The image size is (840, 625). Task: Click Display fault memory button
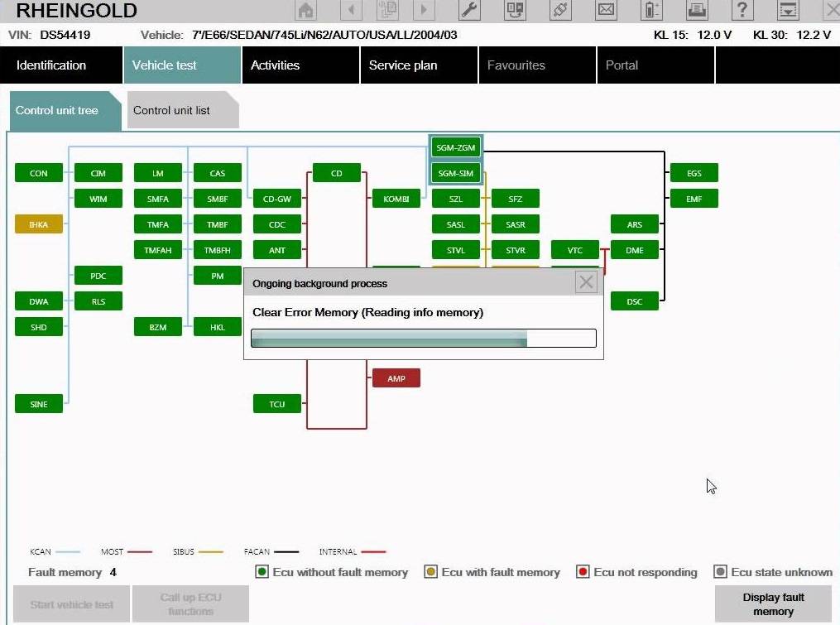click(773, 604)
